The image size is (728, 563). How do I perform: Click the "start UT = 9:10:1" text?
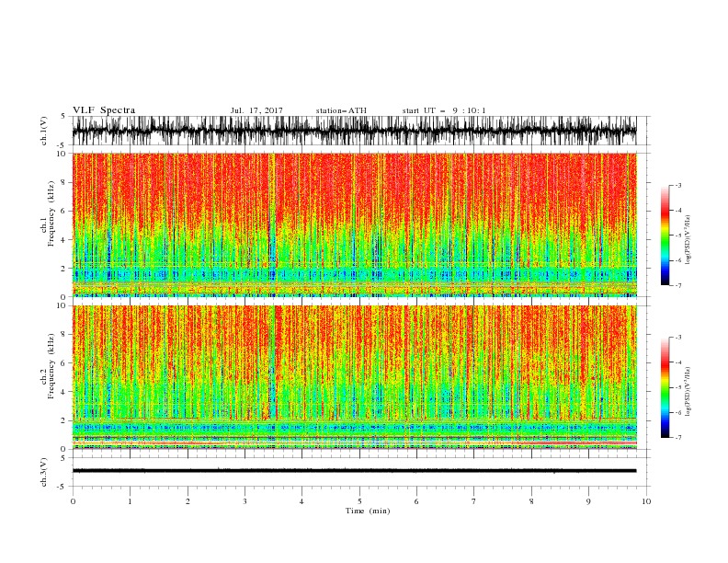click(444, 110)
